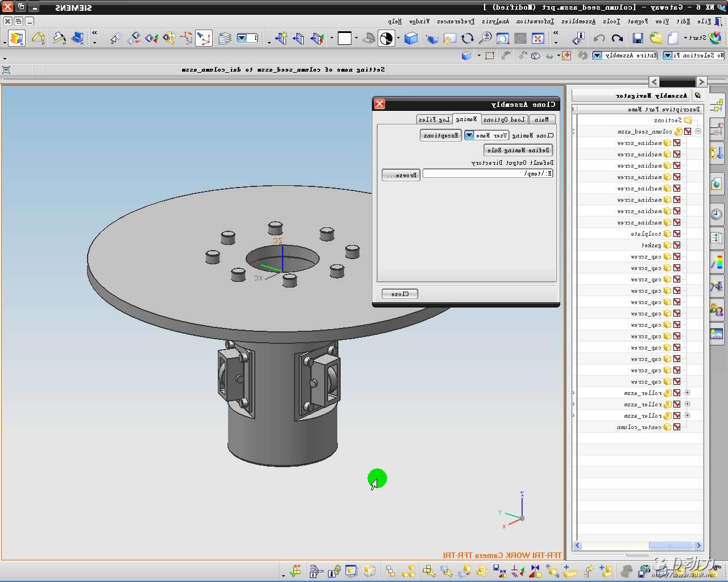This screenshot has height=582, width=728.
Task: Open the Assemblies menu
Action: point(578,22)
